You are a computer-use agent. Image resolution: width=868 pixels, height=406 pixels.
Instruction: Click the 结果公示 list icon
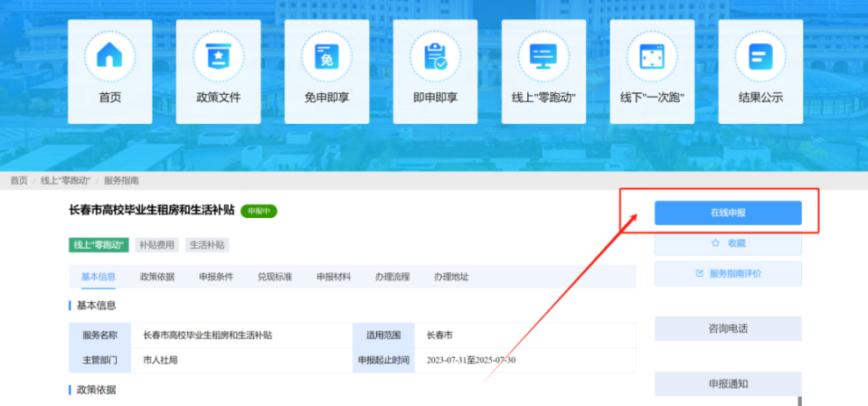(x=760, y=57)
